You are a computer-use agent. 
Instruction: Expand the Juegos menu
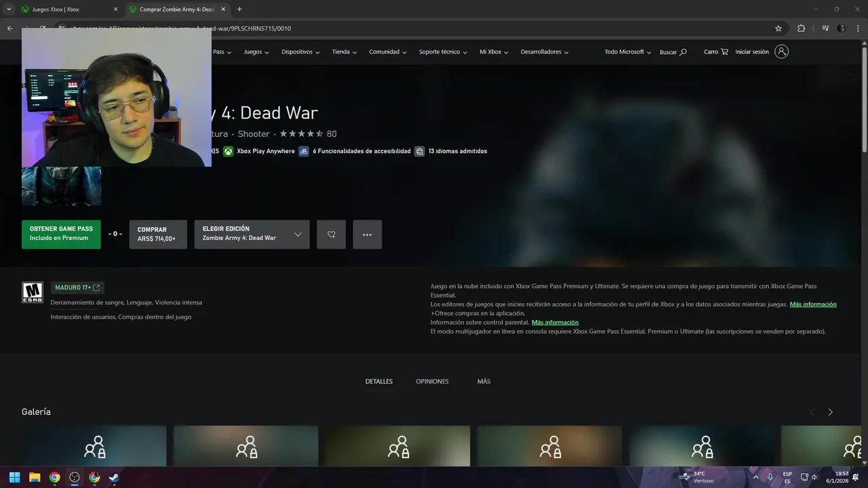pyautogui.click(x=256, y=52)
